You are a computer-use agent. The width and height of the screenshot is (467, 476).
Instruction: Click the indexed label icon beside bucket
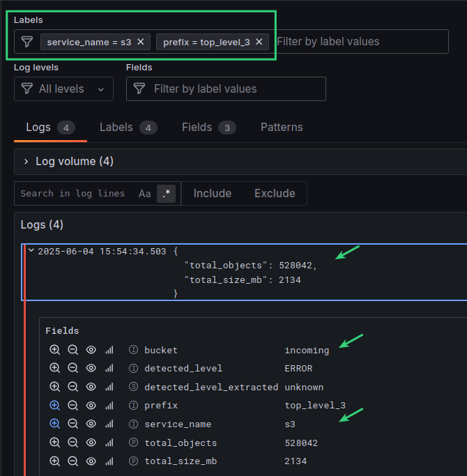(133, 350)
